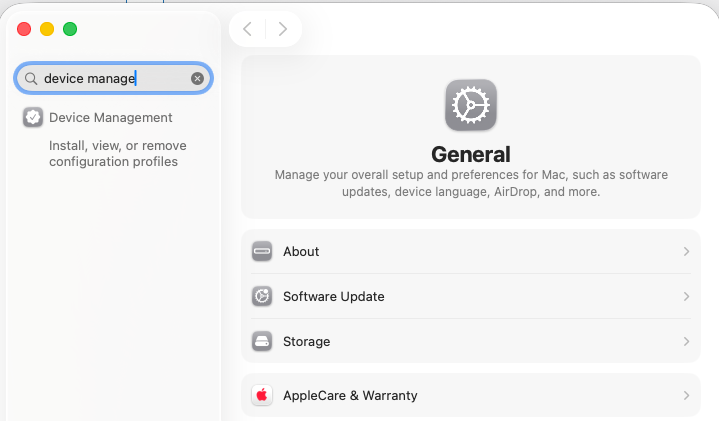Viewport: 719px width, 421px height.
Task: Zoom the window with the green button
Action: 70,29
